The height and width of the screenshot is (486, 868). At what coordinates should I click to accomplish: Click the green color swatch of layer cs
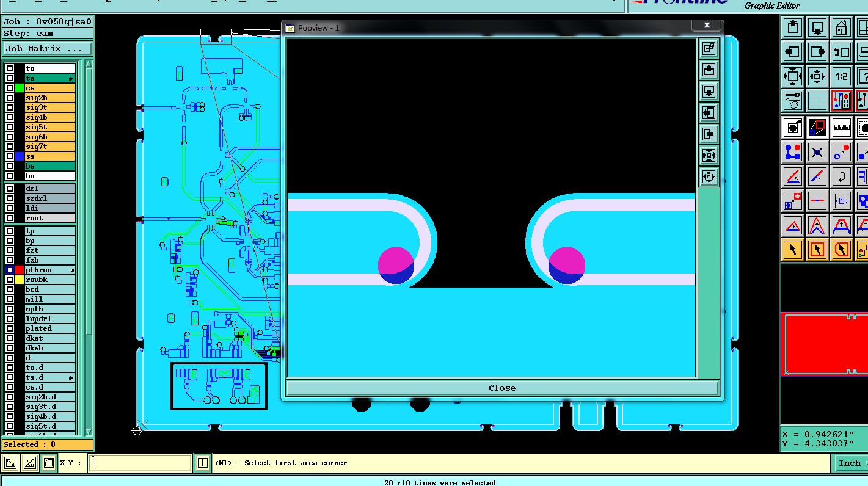point(20,88)
